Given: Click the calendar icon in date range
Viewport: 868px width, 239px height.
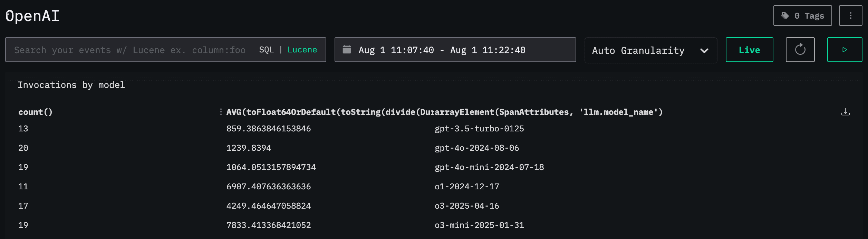Looking at the screenshot, I should pos(347,50).
